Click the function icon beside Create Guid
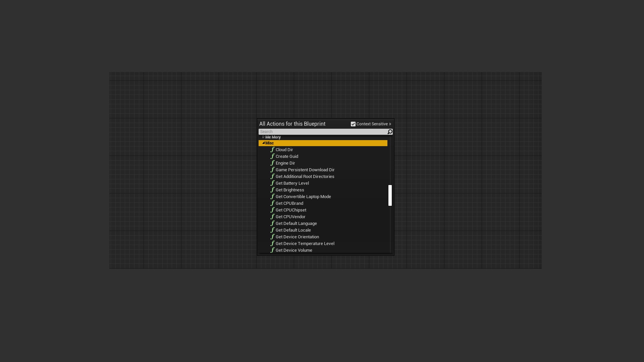The image size is (644, 362). pyautogui.click(x=273, y=156)
